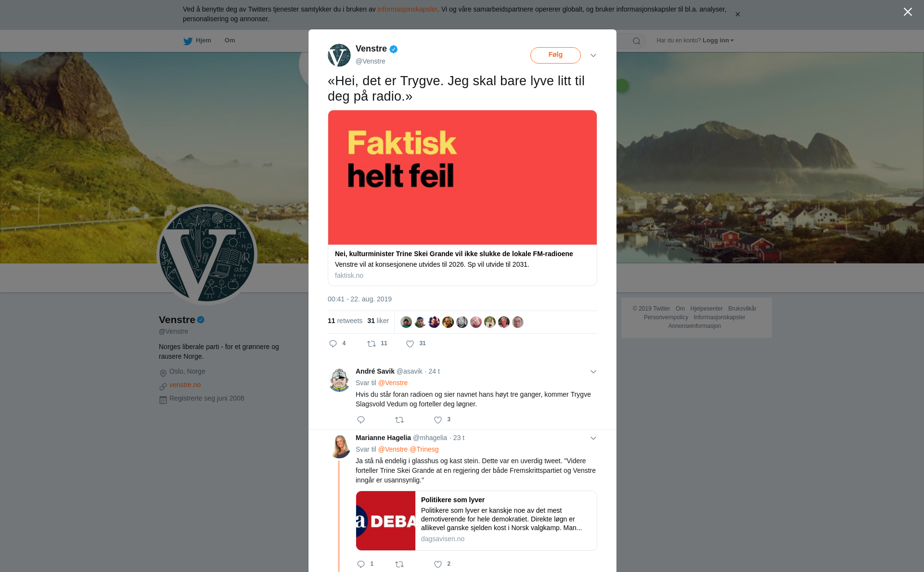
Task: Like the main Venstre tweet
Action: point(410,344)
